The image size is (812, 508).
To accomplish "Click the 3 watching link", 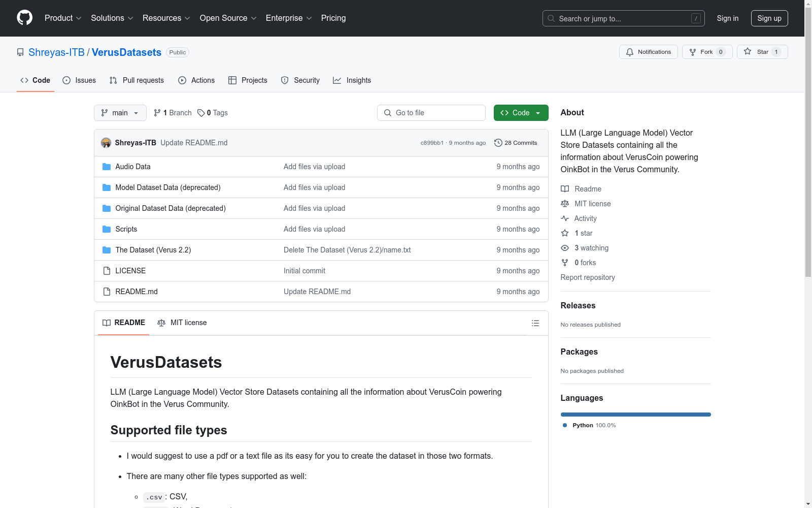I will tap(591, 248).
